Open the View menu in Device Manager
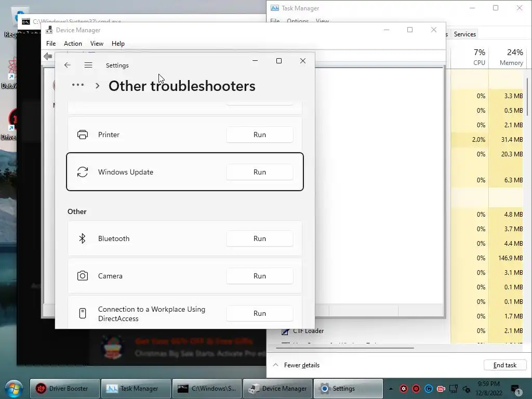 [x=97, y=44]
